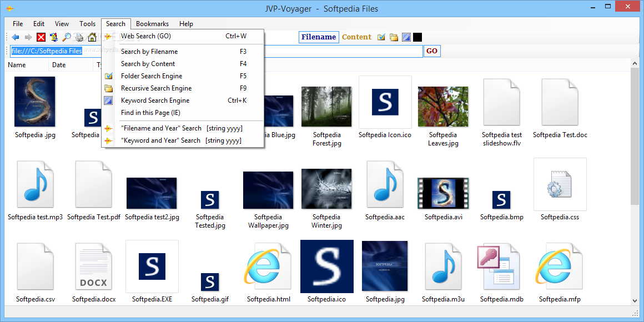The image size is (644, 322).
Task: Choose Recursive Search Engine menu entry
Action: 183,88
